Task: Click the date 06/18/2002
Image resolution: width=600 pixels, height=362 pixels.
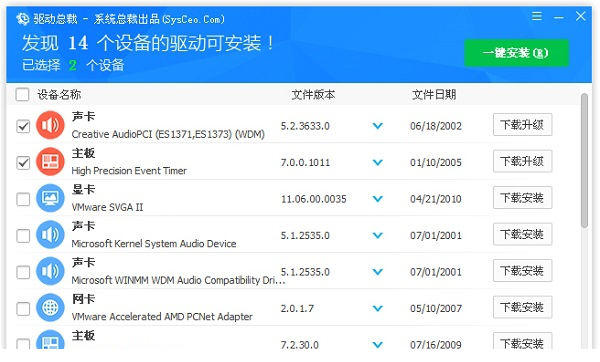Action: pyautogui.click(x=436, y=126)
